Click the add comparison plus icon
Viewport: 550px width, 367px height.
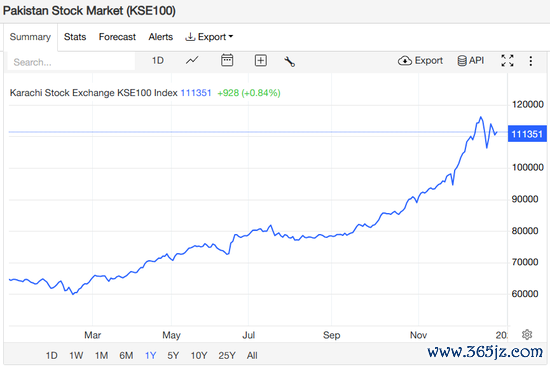260,61
